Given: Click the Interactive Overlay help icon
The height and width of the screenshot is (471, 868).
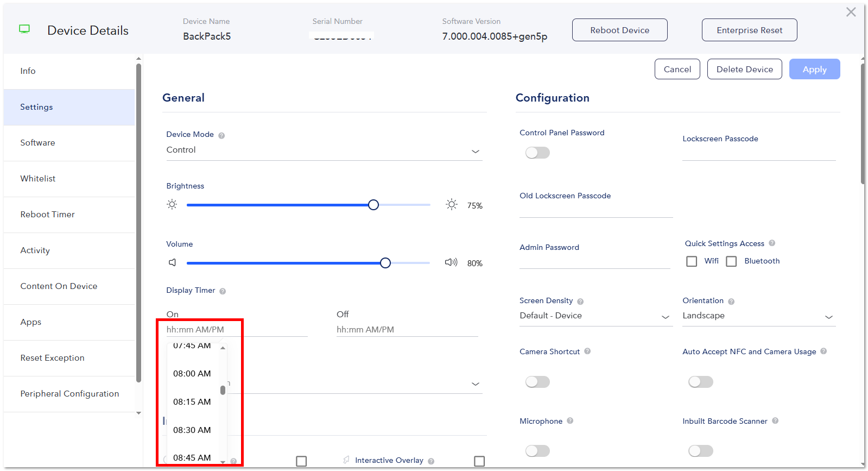Looking at the screenshot, I should pos(431,461).
